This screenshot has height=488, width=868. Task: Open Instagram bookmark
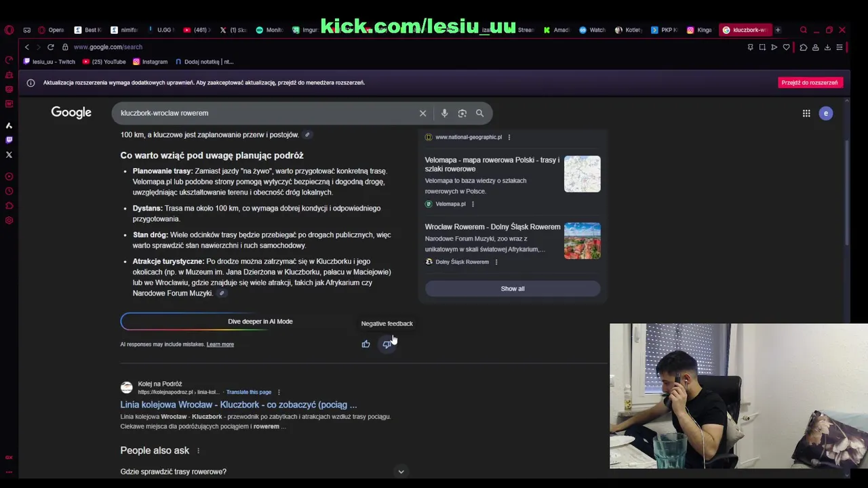pyautogui.click(x=150, y=62)
